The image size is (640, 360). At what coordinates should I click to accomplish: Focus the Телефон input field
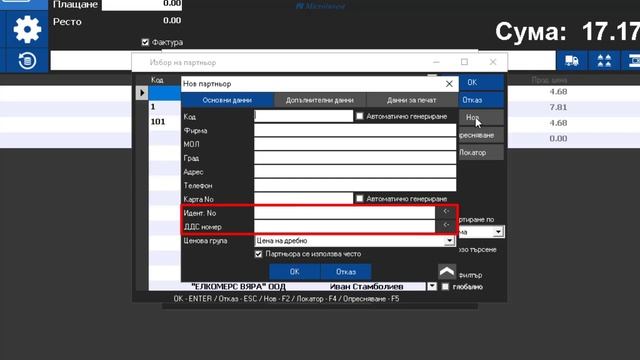(355, 185)
